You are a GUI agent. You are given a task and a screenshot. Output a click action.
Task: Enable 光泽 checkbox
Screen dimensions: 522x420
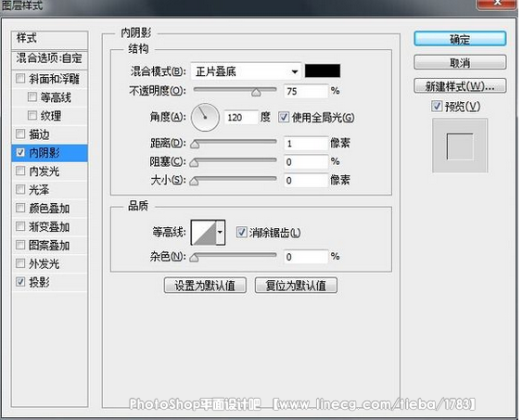pos(20,189)
